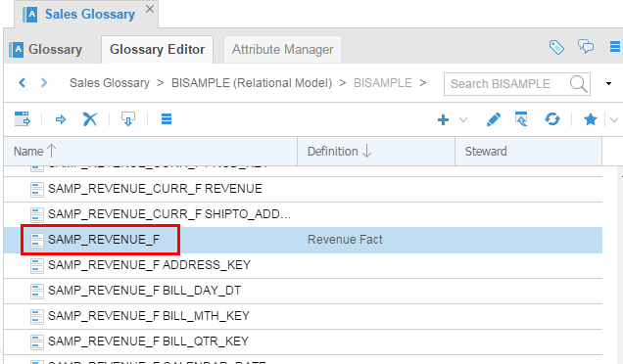Viewport: 623px width, 364px height.
Task: Go to BISAMPLE (Relational Model) breadcrumb
Action: click(x=252, y=83)
